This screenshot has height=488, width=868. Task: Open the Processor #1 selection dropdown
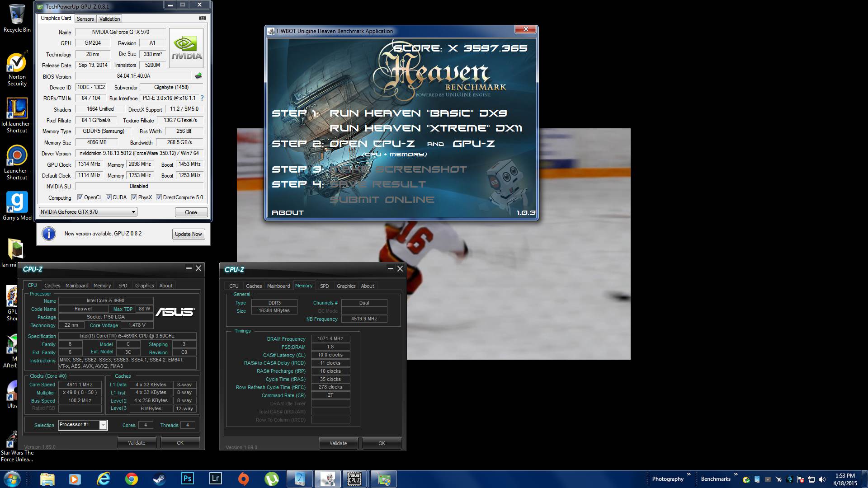click(x=83, y=425)
